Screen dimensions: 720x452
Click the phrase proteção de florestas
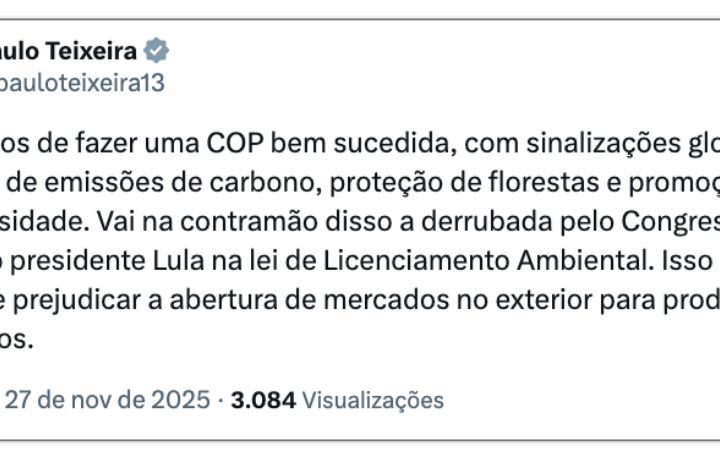click(x=448, y=184)
